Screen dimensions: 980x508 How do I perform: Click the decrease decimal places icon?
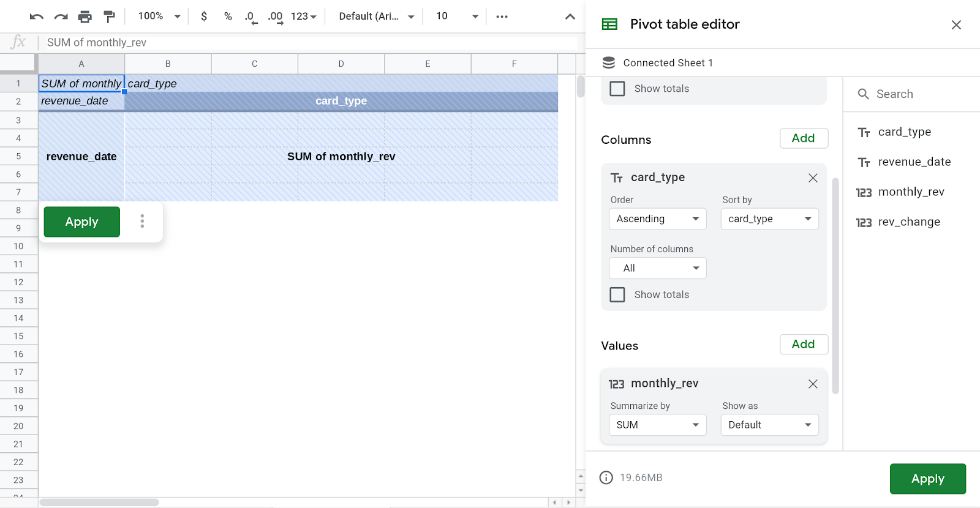251,17
